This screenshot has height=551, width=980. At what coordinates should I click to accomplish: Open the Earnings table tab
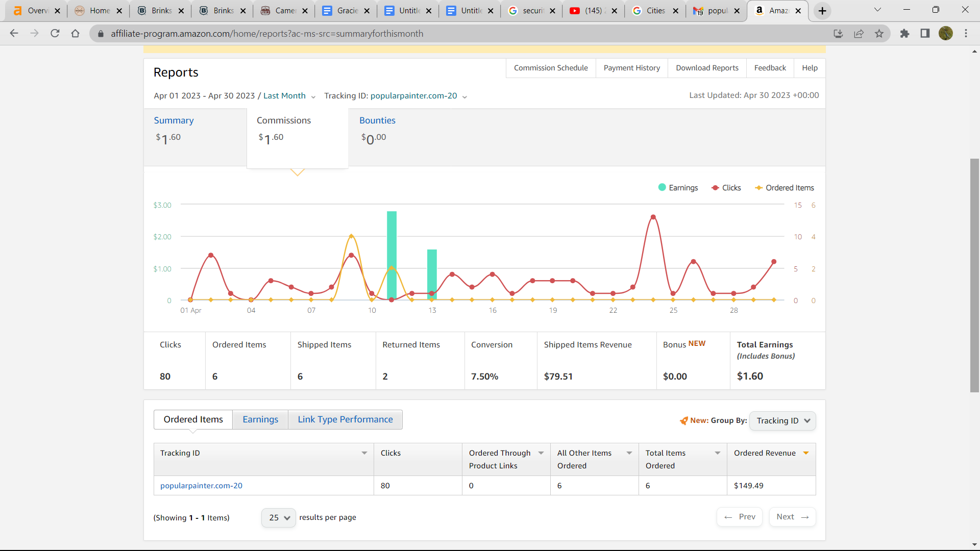[x=260, y=419]
